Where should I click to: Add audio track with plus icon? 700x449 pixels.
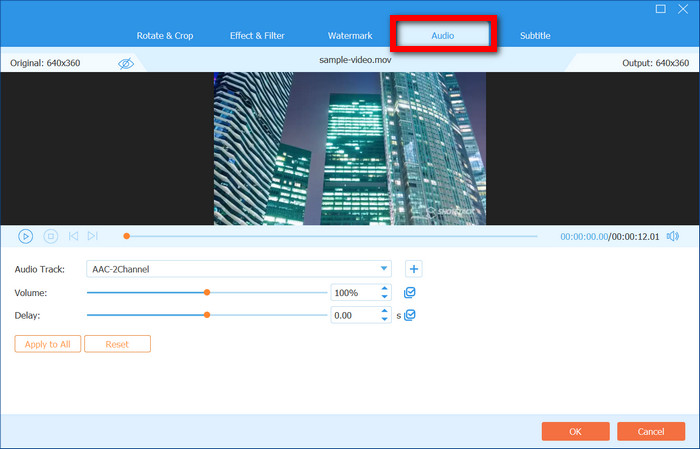pos(413,268)
